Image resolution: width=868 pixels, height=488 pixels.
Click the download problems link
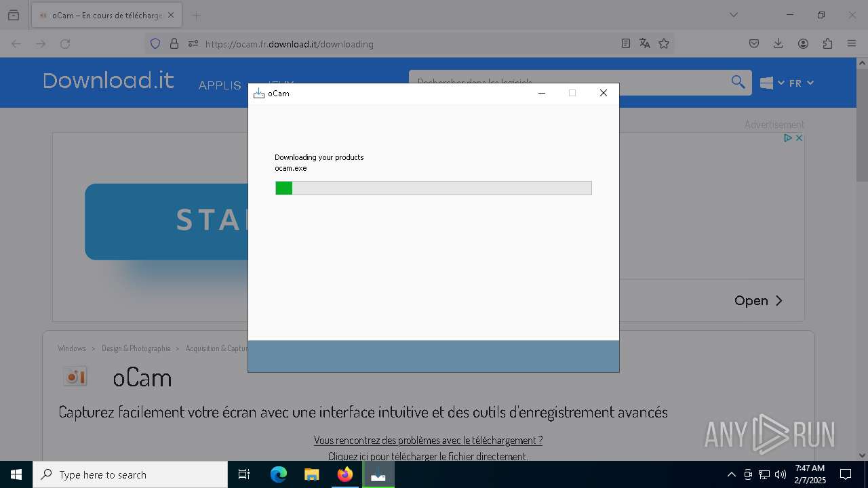tap(428, 440)
